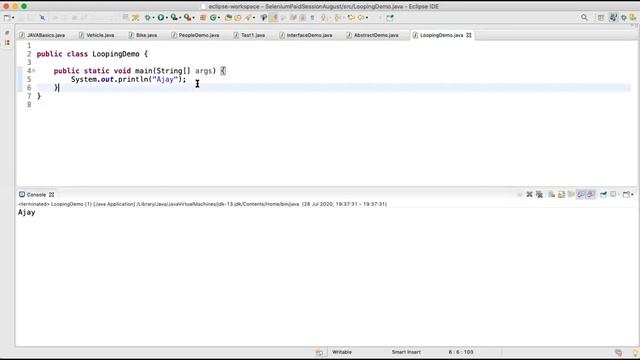The width and height of the screenshot is (640, 360).
Task: Switch to the Bike.java tab
Action: [142, 35]
